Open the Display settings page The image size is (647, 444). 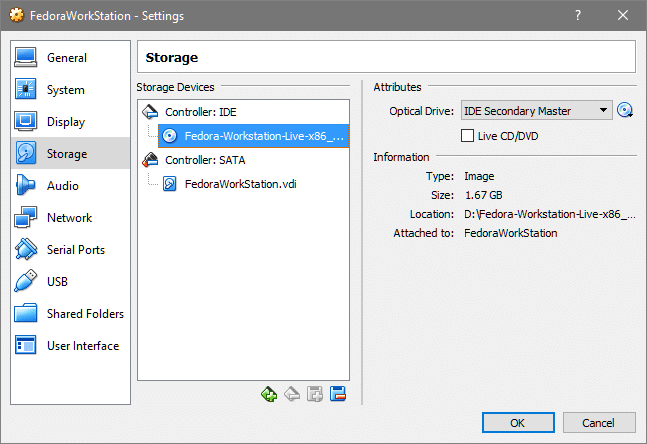tap(65, 122)
